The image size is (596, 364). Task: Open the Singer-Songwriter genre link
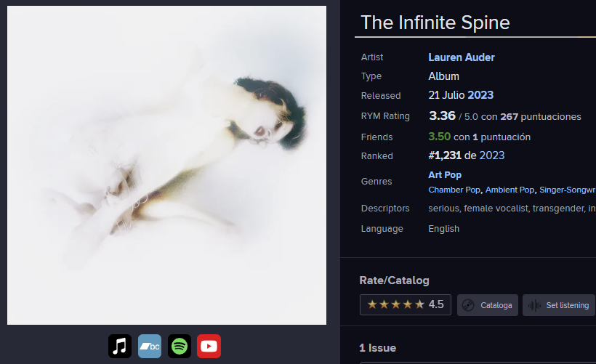point(568,190)
